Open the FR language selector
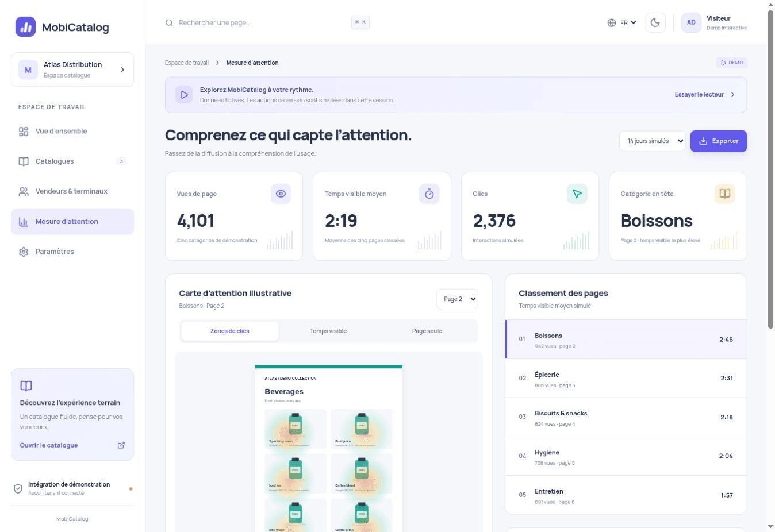This screenshot has width=775, height=532. (622, 23)
